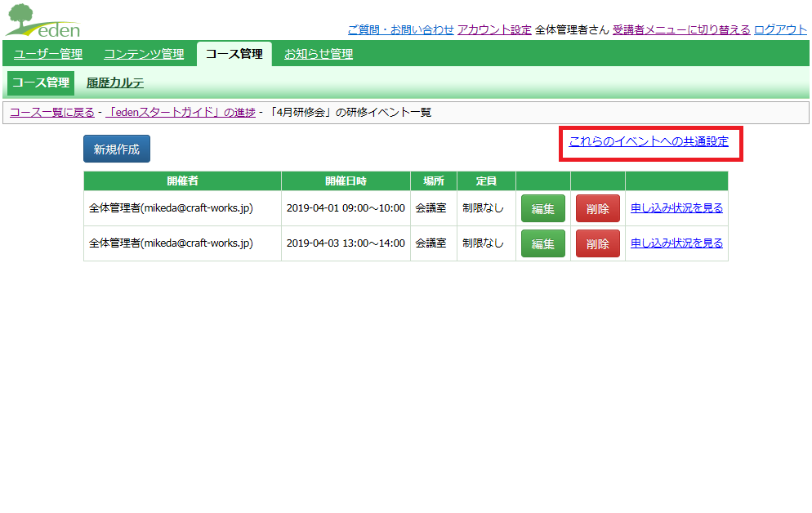
Task: Open ご質問・お問い合わせ link
Action: (x=401, y=30)
